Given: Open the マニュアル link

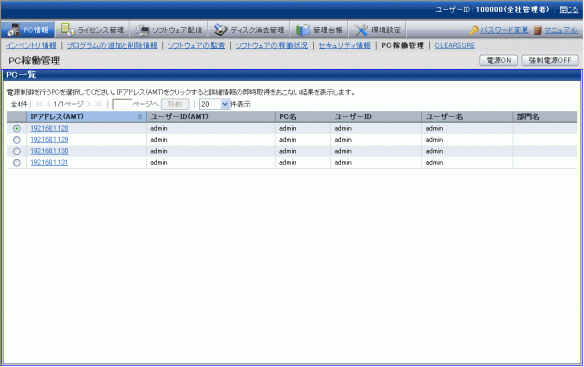Looking at the screenshot, I should tap(561, 30).
